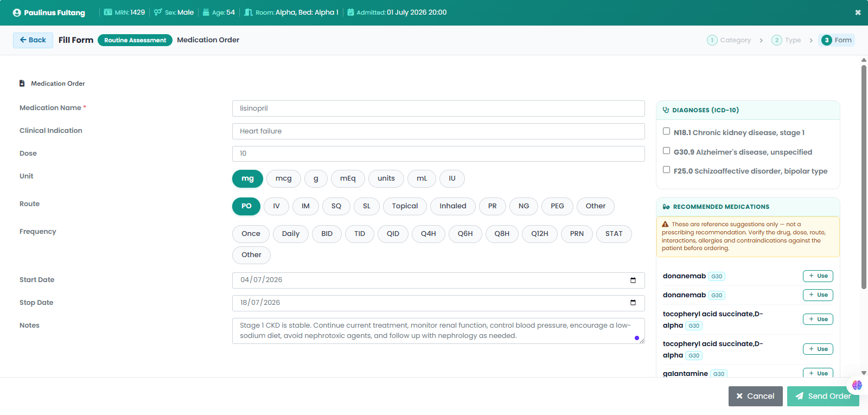Go to Category step 1
This screenshot has width=868, height=415.
click(x=729, y=40)
